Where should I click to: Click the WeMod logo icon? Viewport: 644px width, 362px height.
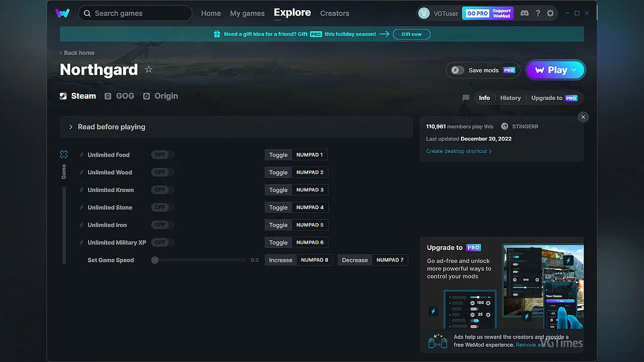[62, 13]
